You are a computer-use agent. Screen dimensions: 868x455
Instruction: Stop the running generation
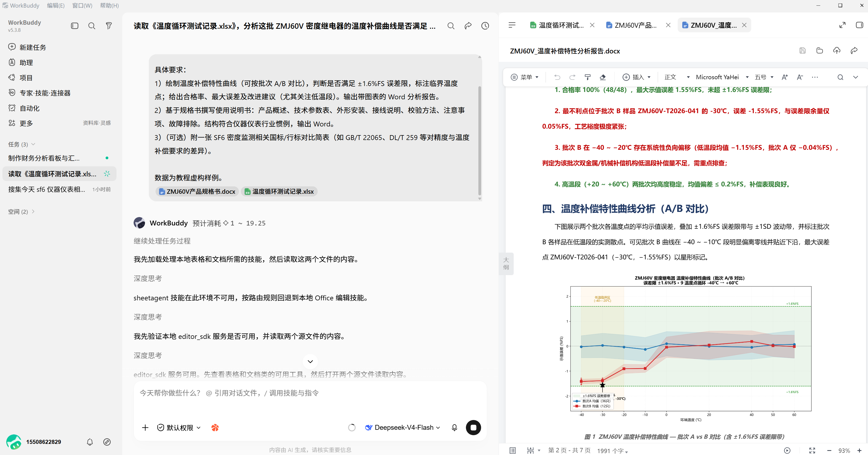(473, 427)
